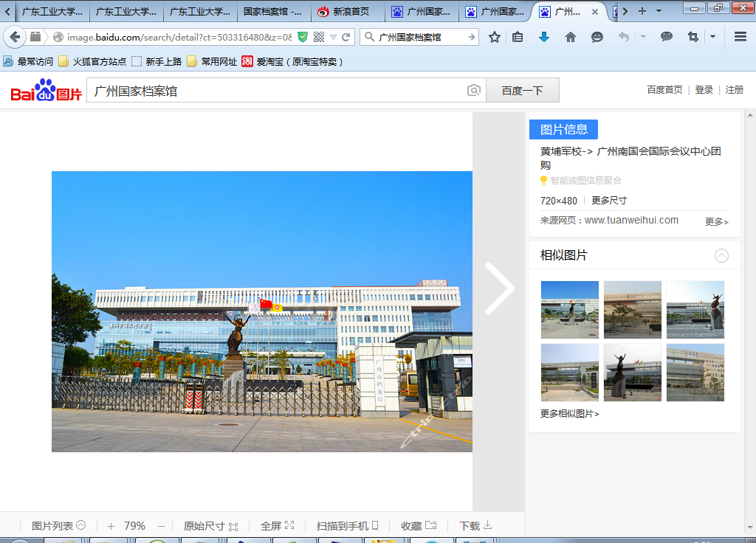The height and width of the screenshot is (543, 756).
Task: Click the QR code icon in address bar
Action: coord(319,37)
